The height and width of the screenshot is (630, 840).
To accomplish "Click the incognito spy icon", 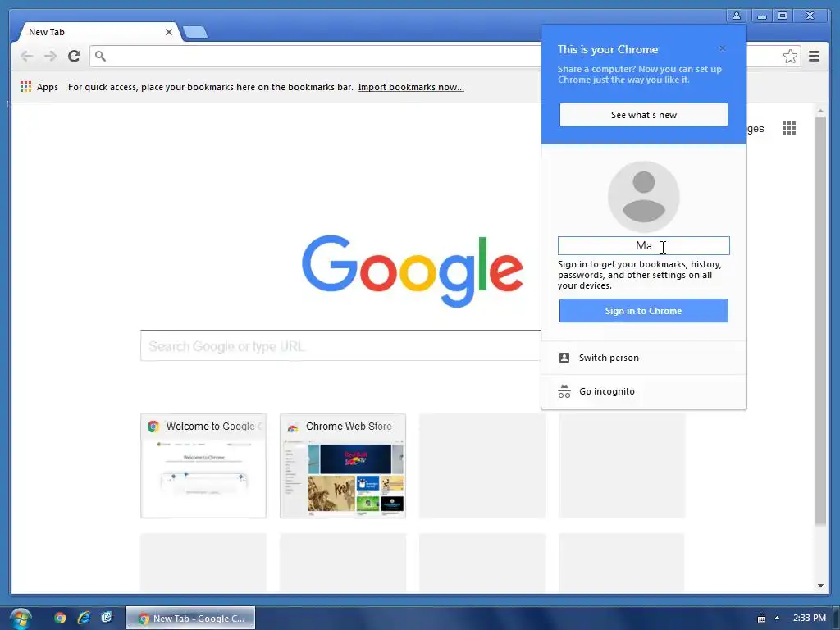I will tap(564, 391).
